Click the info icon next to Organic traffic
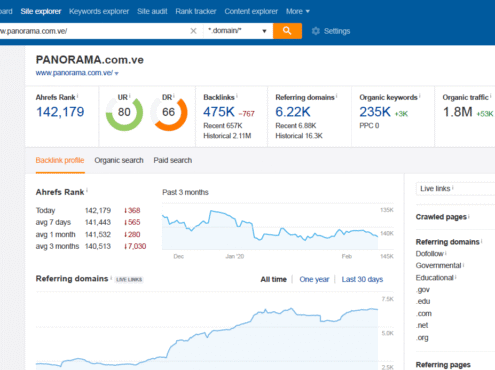This screenshot has height=370, width=495. click(x=491, y=96)
